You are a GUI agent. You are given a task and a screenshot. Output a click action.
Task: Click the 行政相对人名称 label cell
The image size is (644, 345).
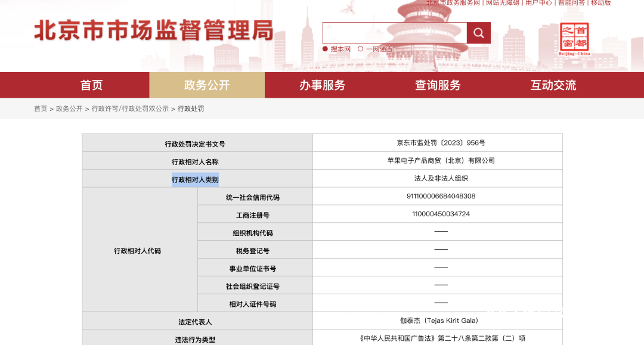click(x=197, y=161)
